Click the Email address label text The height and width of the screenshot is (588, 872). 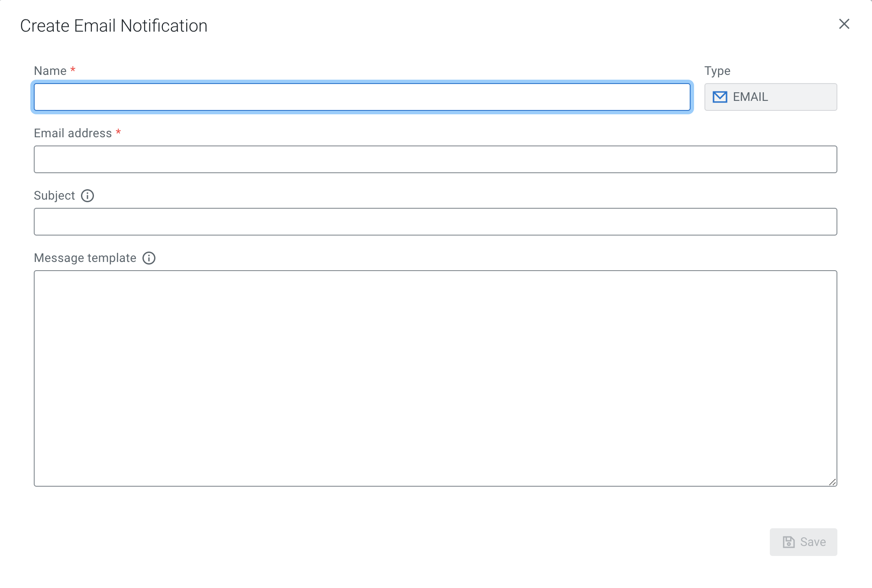point(73,133)
